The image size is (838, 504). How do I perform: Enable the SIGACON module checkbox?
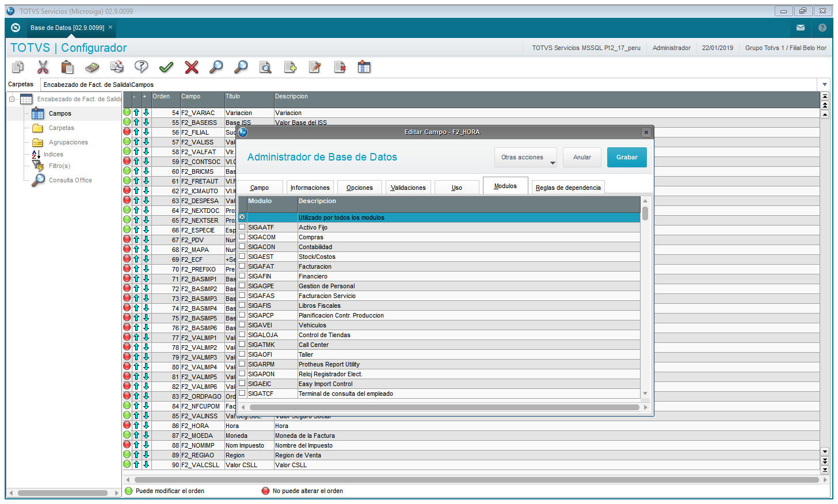(242, 246)
